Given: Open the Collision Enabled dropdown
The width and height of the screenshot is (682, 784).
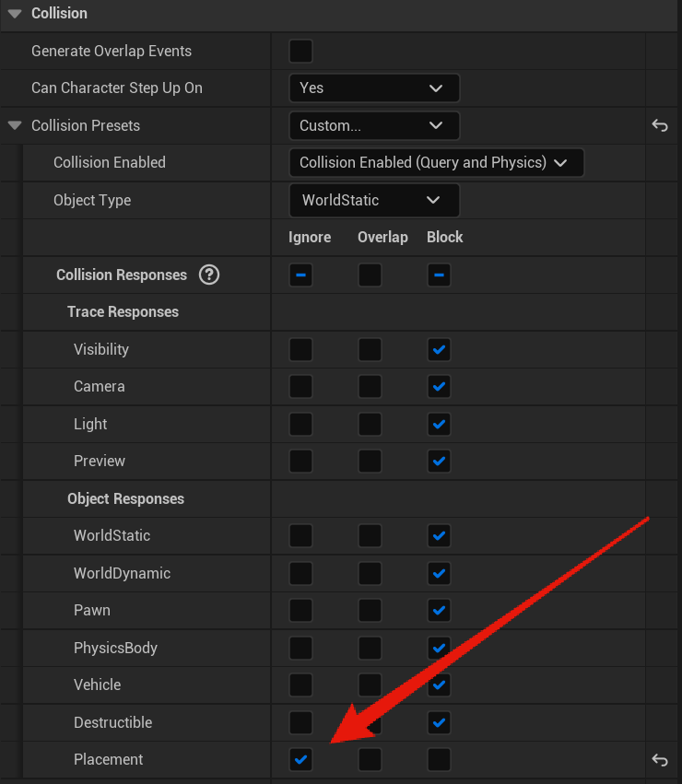Looking at the screenshot, I should (436, 163).
